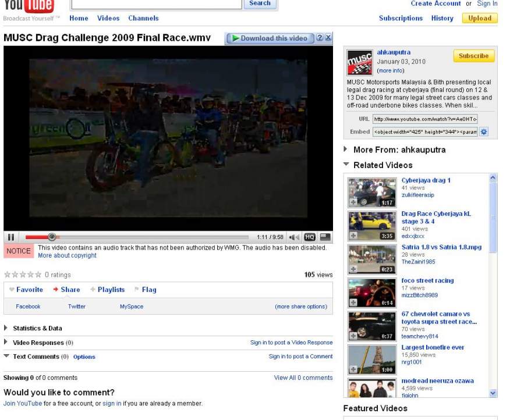The image size is (524, 420).
Task: Pause the video playback
Action: [10, 237]
